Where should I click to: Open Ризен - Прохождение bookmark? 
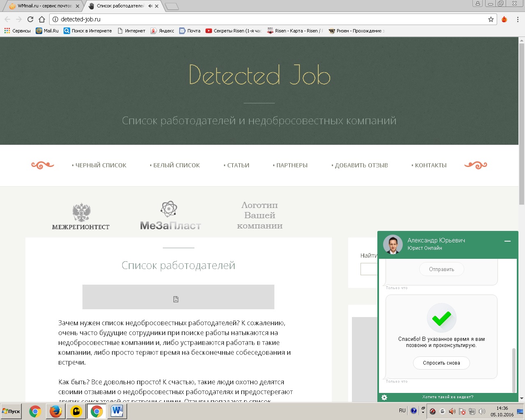coord(356,31)
